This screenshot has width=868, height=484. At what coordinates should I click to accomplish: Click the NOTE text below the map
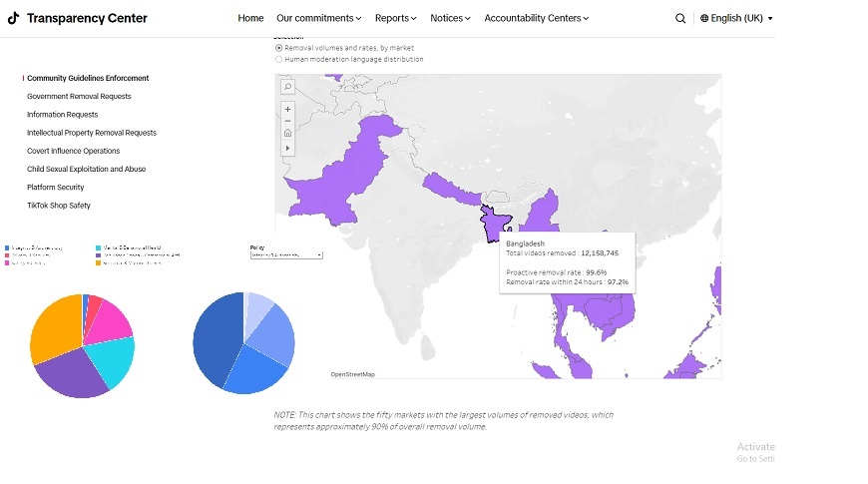pos(443,421)
